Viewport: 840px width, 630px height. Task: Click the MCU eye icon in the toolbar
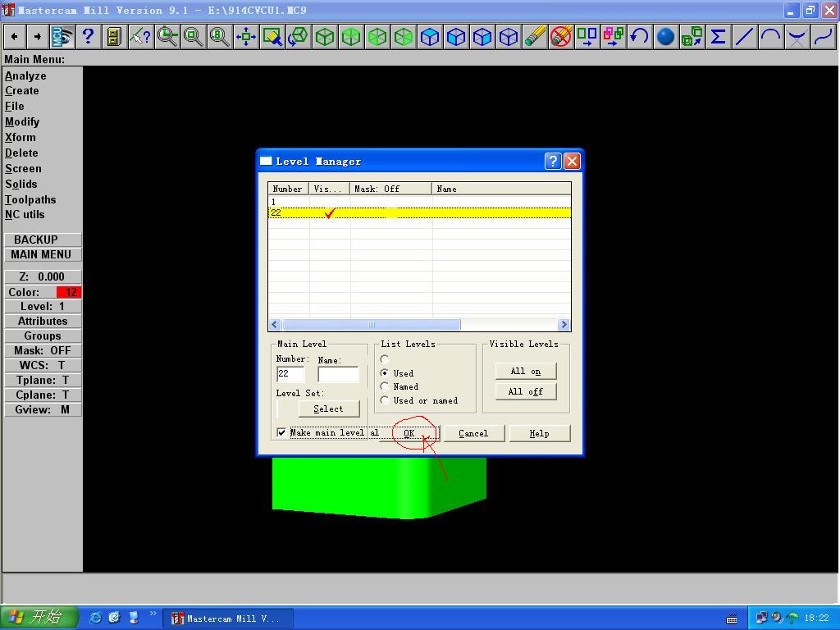62,37
